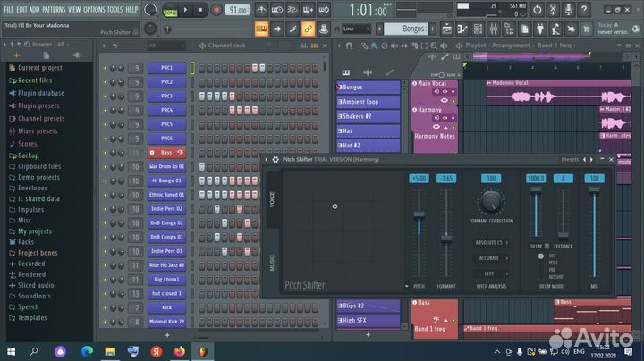Click the Record transport button
Image resolution: width=644 pixels, height=361 pixels.
click(x=216, y=10)
